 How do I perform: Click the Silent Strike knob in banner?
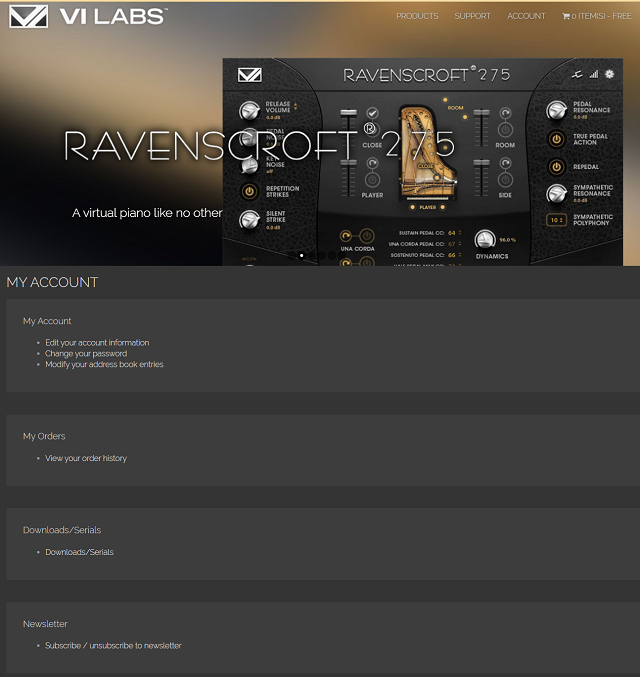[x=249, y=220]
